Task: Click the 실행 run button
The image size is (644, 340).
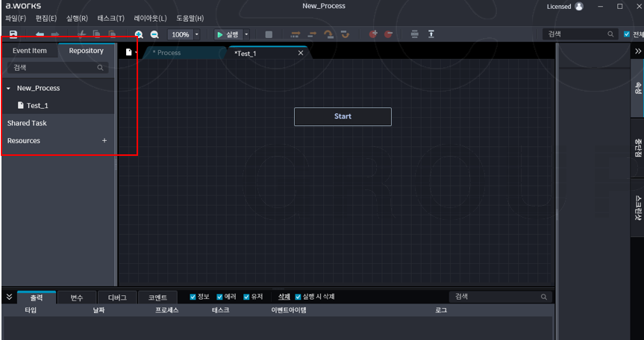Action: coord(228,34)
